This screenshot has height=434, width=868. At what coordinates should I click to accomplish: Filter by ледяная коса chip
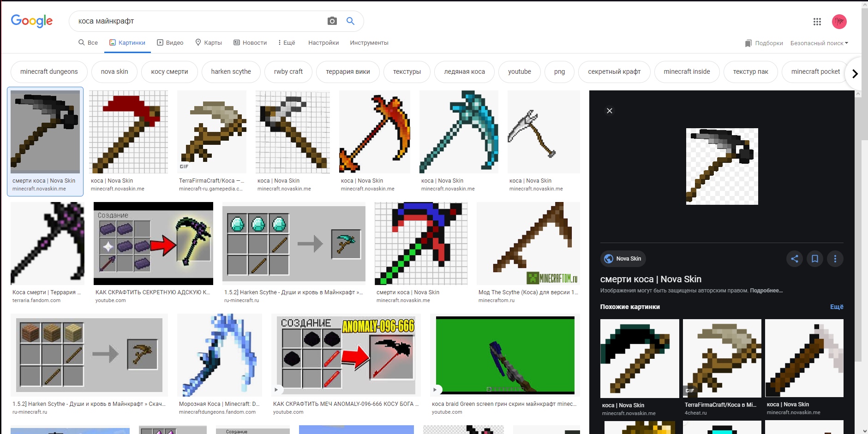click(465, 71)
